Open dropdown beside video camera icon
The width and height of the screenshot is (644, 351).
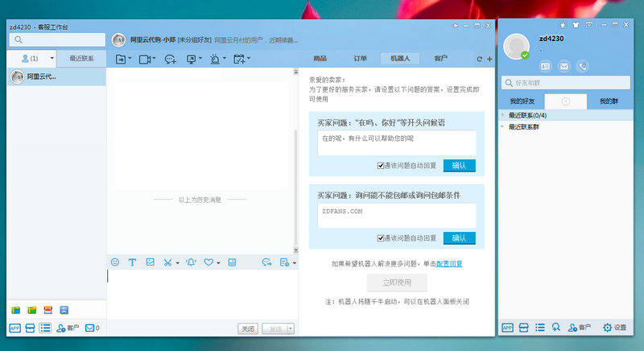pos(154,58)
